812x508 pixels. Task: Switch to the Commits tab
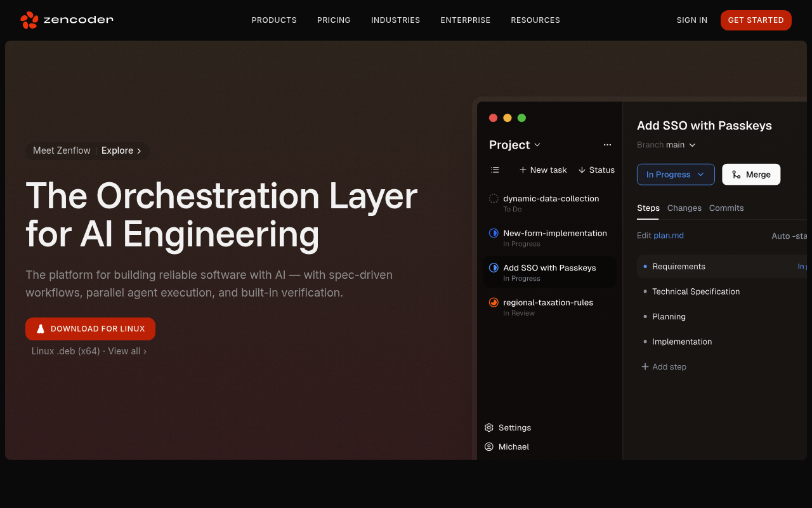tap(726, 208)
